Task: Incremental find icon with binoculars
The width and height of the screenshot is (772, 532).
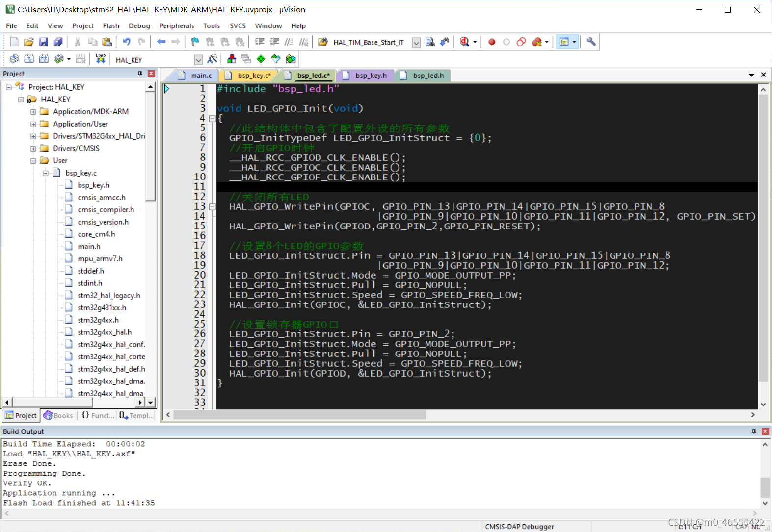Action: click(445, 42)
